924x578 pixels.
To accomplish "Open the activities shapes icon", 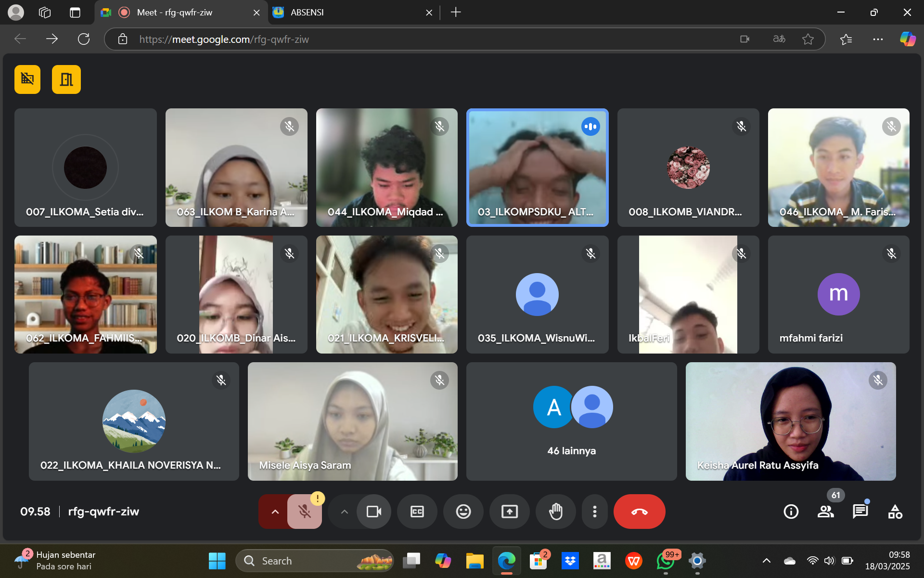I will click(x=895, y=512).
